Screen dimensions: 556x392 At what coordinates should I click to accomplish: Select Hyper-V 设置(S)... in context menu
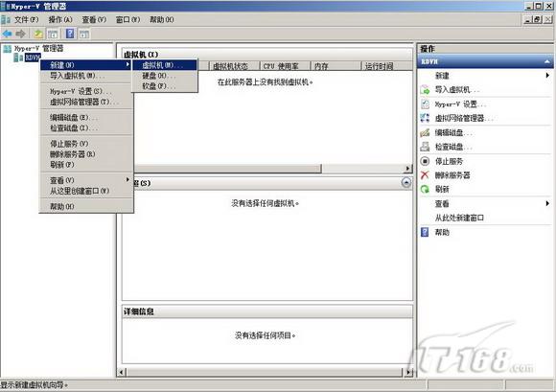[x=85, y=91]
